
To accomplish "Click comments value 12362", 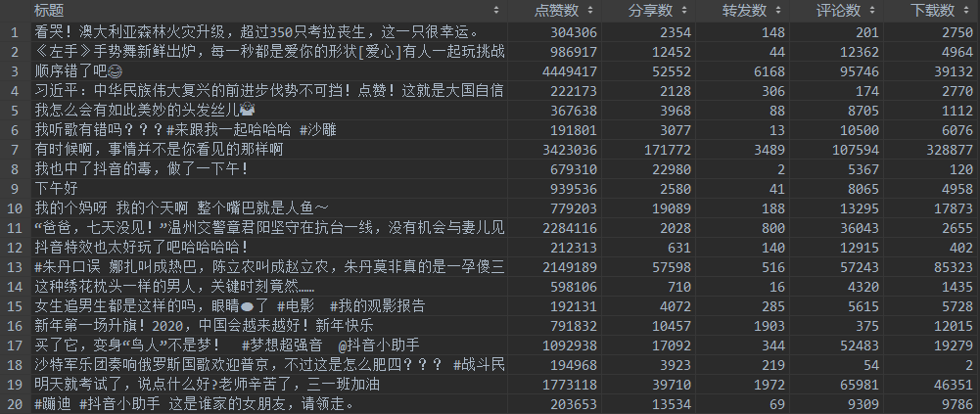I will [x=860, y=52].
